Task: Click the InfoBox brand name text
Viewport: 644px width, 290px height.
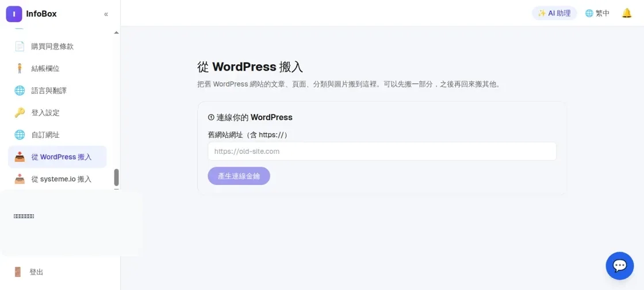Action: point(41,14)
